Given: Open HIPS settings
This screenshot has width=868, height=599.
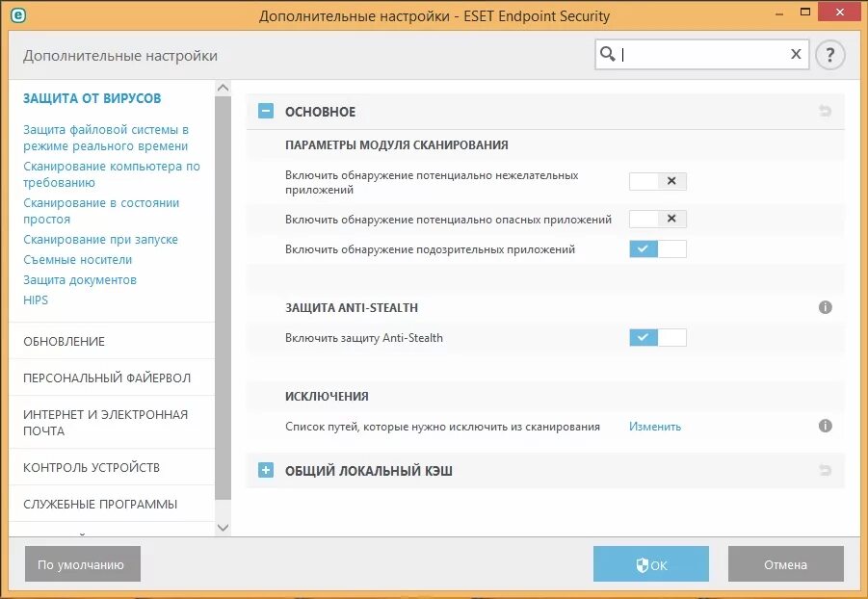Looking at the screenshot, I should tap(36, 300).
